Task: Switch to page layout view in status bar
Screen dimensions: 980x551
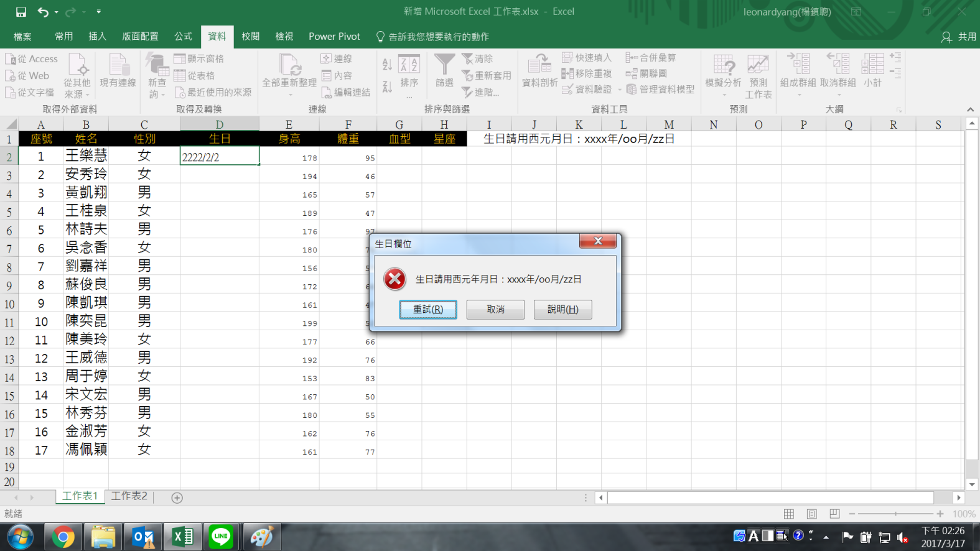Action: click(811, 514)
